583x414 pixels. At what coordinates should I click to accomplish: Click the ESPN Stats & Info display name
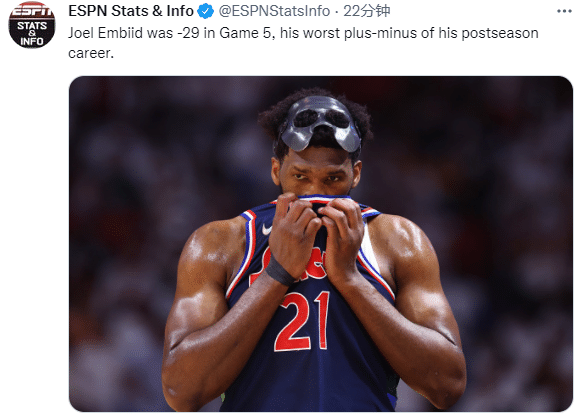click(131, 11)
